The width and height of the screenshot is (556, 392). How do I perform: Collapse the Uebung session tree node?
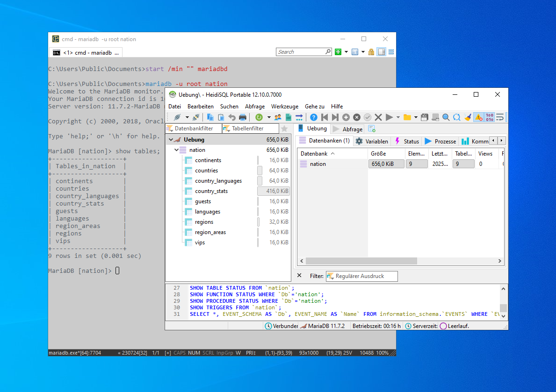tap(171, 140)
